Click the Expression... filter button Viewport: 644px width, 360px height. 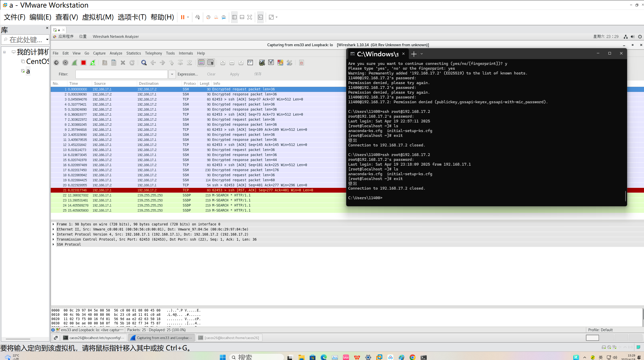[x=188, y=74]
